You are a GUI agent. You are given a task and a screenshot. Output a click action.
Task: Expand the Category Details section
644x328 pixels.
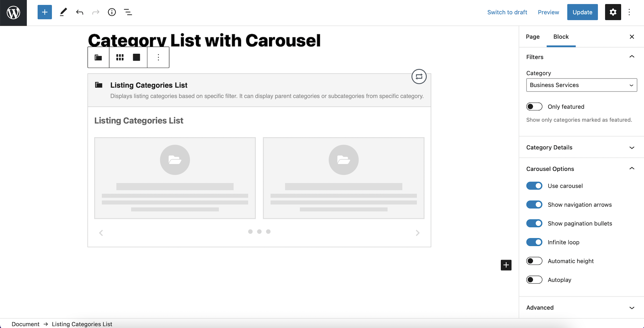[x=581, y=148]
